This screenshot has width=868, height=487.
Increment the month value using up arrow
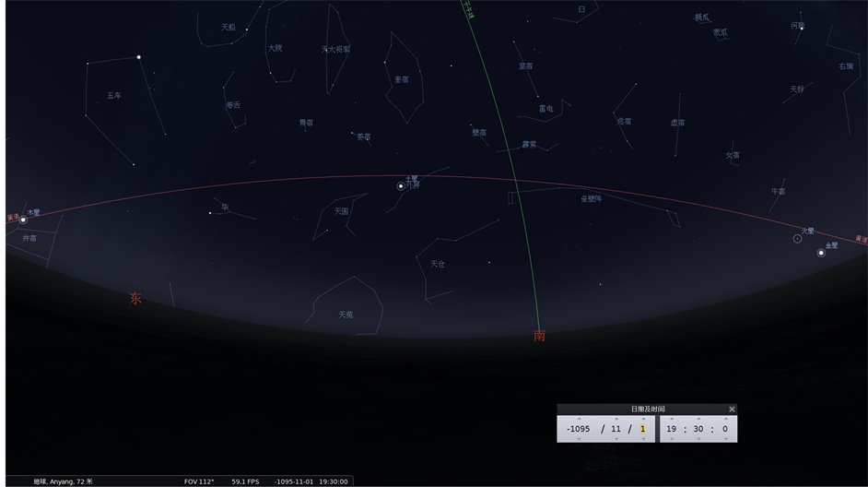(616, 419)
